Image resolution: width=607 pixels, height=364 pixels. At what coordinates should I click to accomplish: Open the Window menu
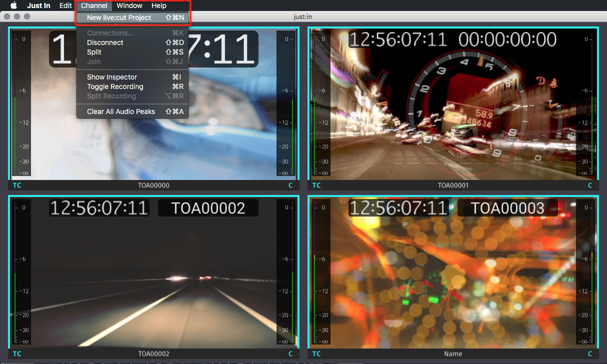coord(129,5)
